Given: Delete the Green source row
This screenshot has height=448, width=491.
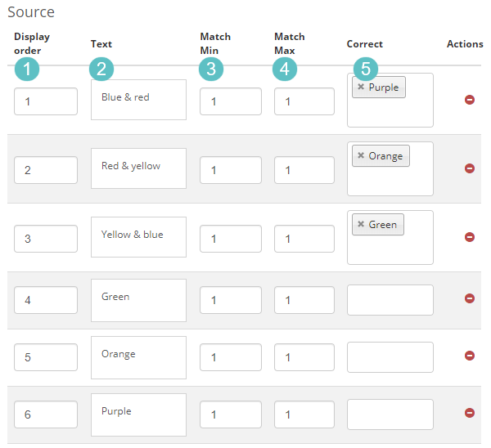Looking at the screenshot, I should [470, 299].
